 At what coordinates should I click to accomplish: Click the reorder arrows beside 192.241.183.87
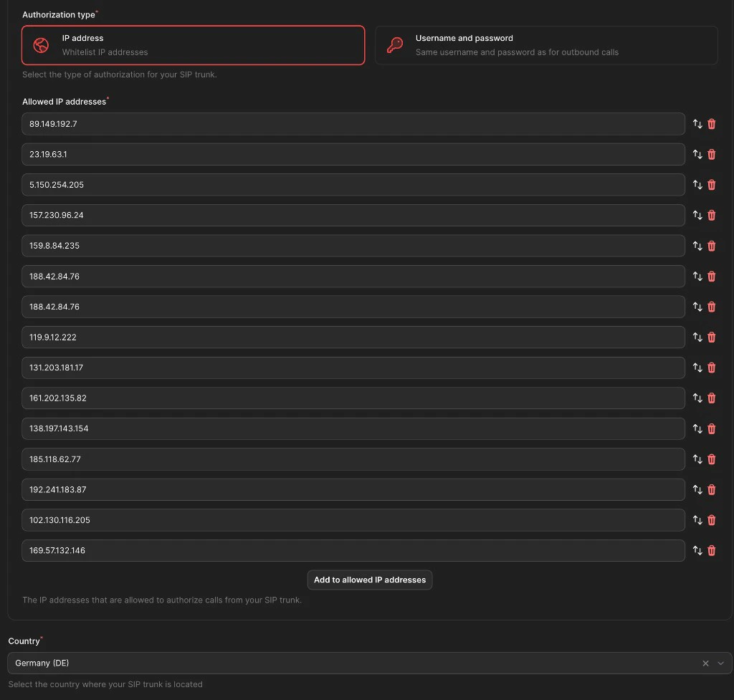697,489
